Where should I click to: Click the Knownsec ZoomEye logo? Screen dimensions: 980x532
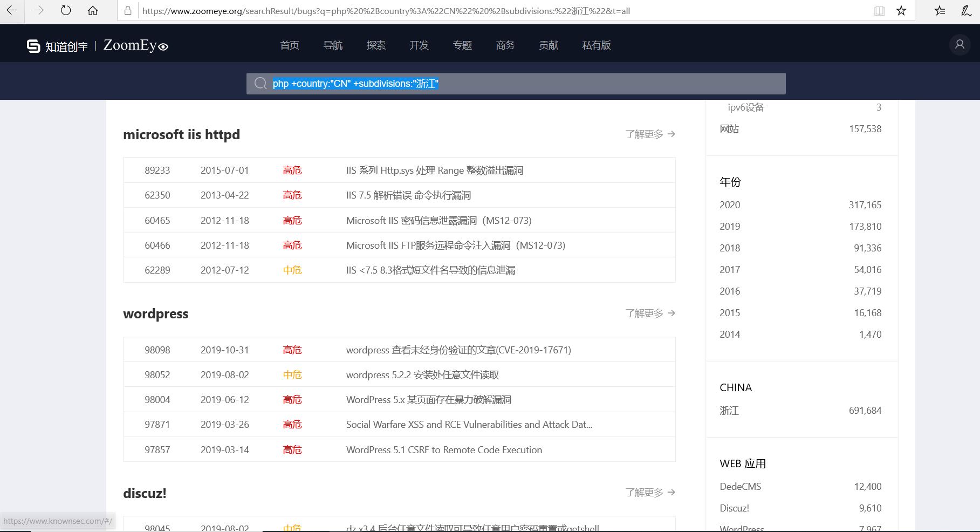(x=98, y=46)
